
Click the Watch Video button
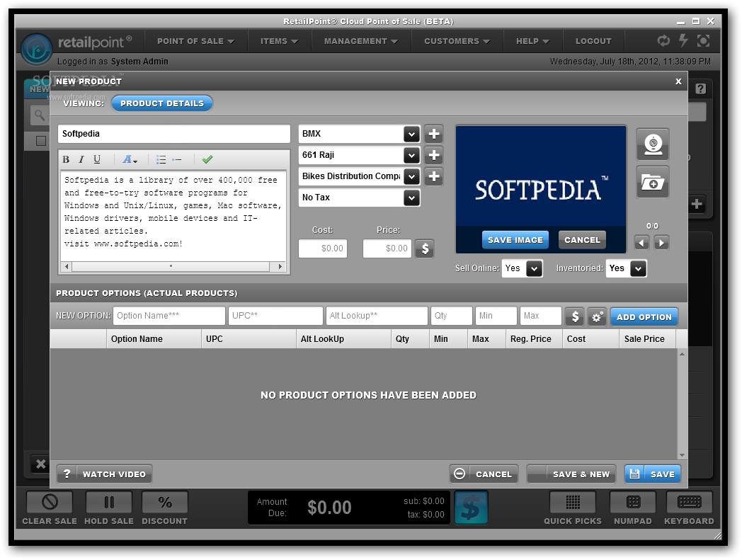click(x=104, y=474)
